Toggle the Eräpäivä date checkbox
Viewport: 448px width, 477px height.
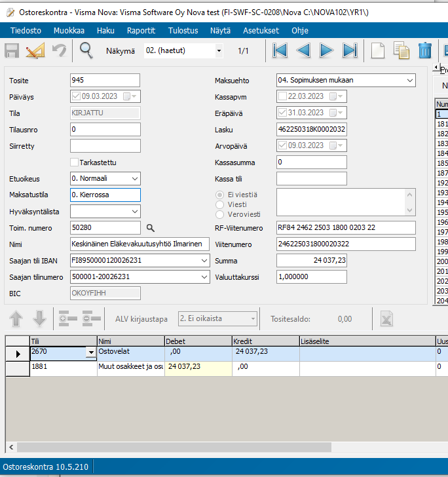pos(282,113)
